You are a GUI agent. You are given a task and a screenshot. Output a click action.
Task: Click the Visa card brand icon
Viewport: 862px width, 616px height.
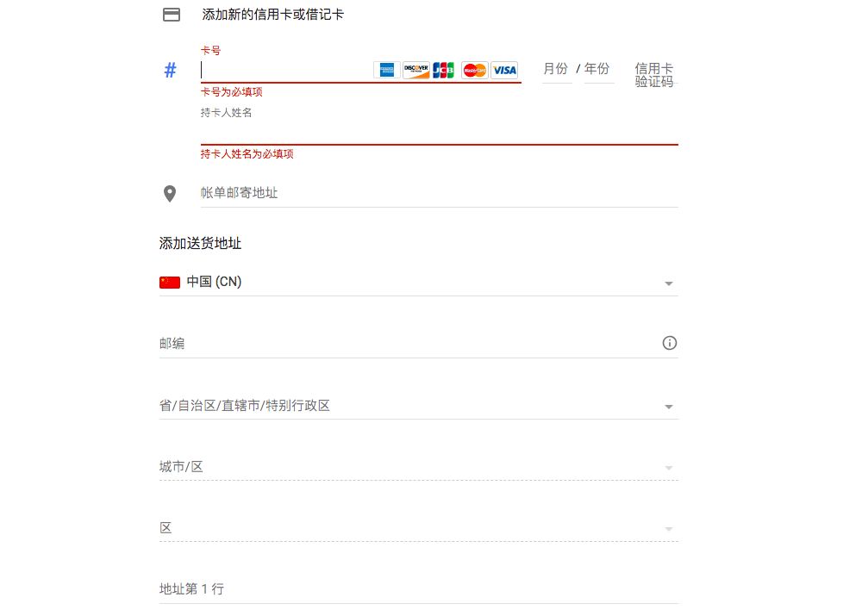(503, 70)
